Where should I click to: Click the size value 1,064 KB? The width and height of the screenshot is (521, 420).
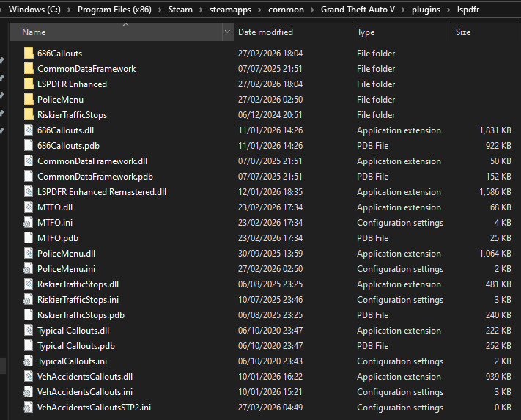(x=495, y=253)
